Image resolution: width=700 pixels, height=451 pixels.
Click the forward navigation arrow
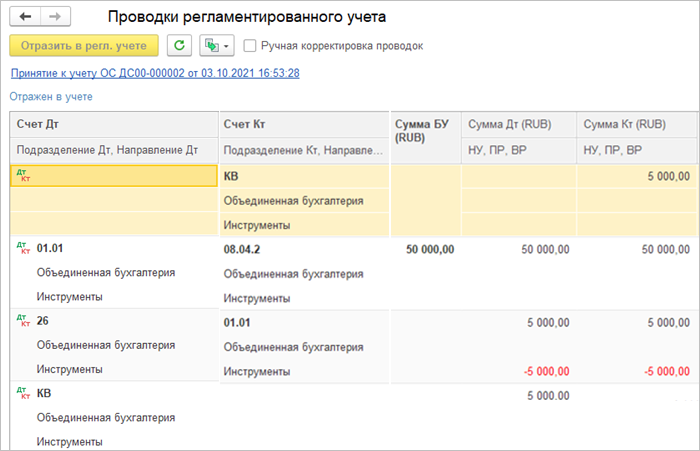(x=54, y=18)
